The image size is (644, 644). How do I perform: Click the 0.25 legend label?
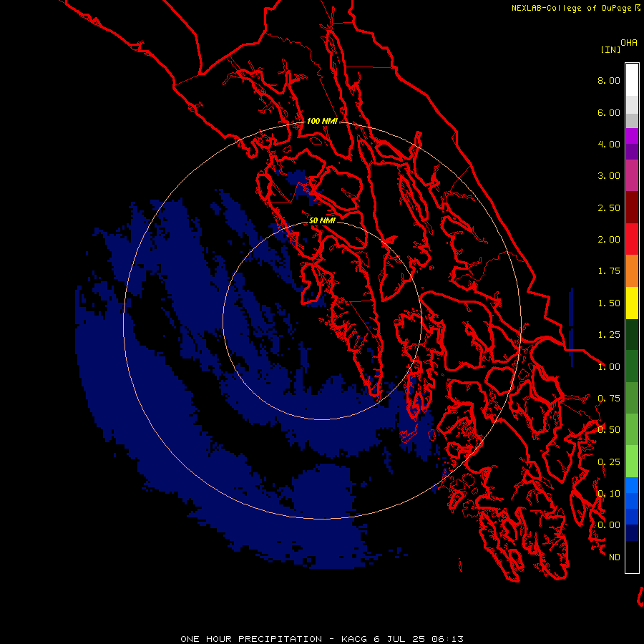[x=609, y=462]
